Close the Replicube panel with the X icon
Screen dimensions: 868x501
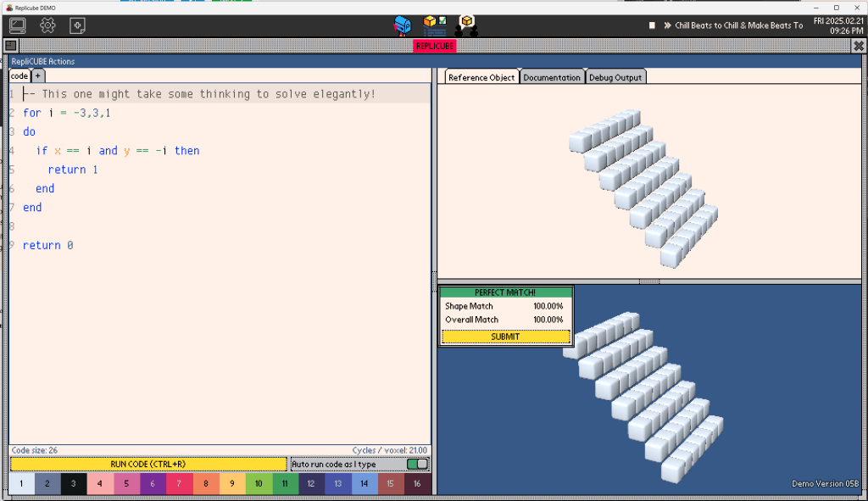[858, 46]
